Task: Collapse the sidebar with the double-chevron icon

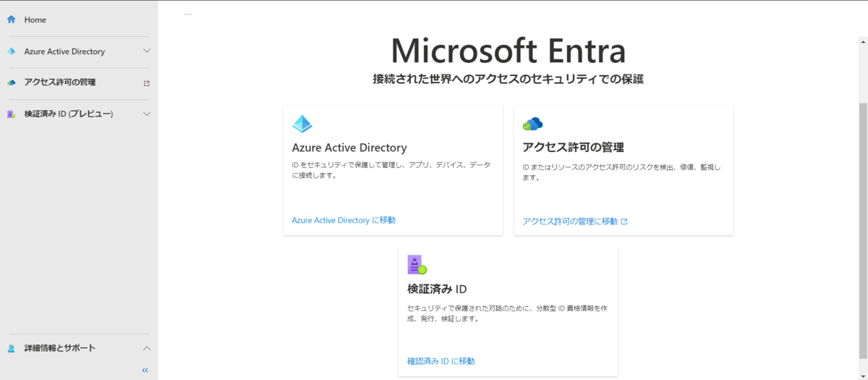Action: point(145,370)
